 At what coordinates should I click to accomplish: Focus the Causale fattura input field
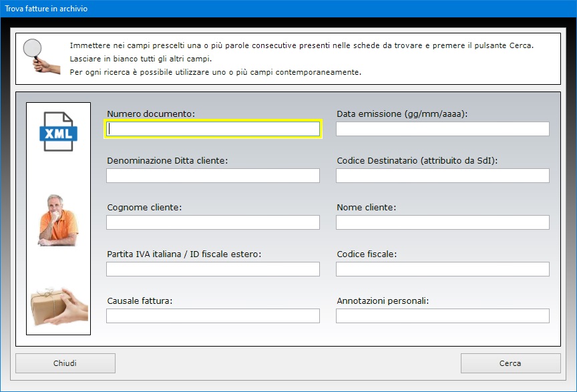tap(213, 316)
